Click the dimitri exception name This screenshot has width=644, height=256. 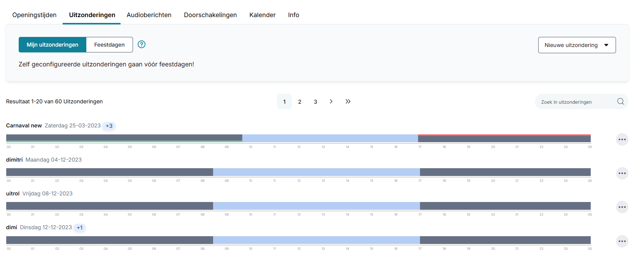click(x=14, y=160)
